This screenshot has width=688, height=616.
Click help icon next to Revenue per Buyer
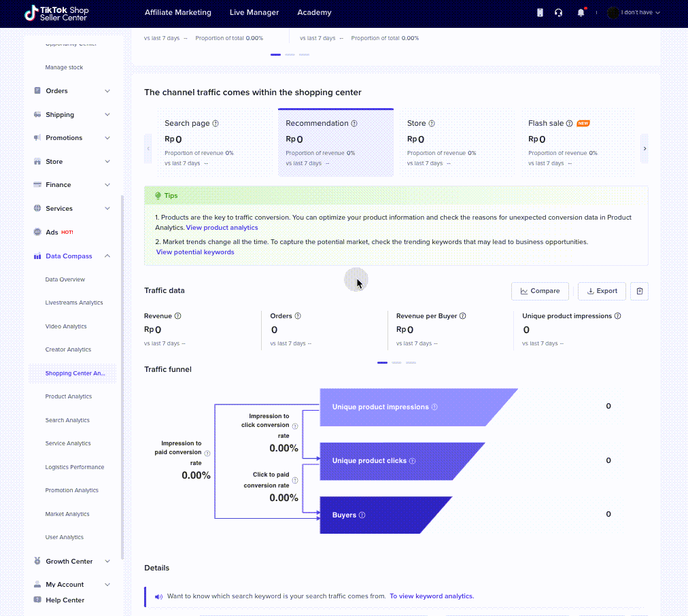[463, 316]
